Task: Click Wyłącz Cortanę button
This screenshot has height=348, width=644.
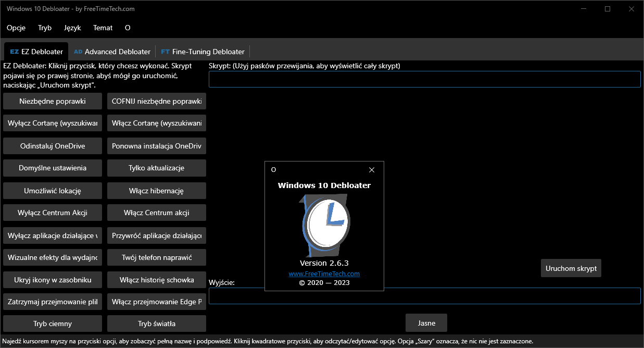Action: [x=53, y=123]
